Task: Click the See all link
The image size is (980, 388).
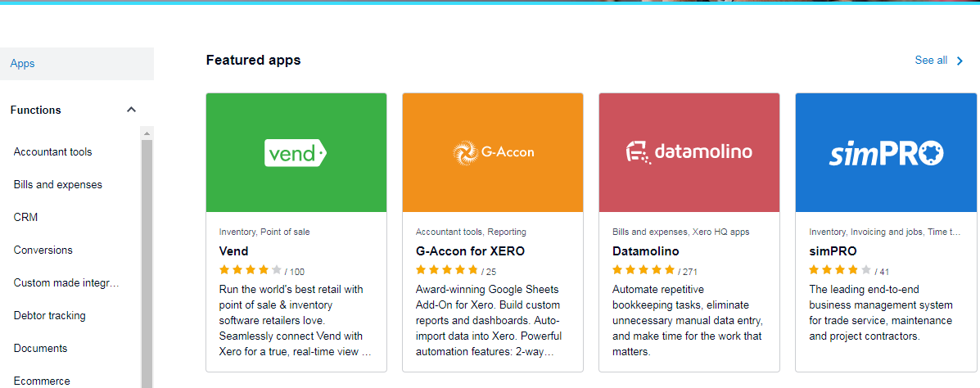Action: click(x=931, y=61)
